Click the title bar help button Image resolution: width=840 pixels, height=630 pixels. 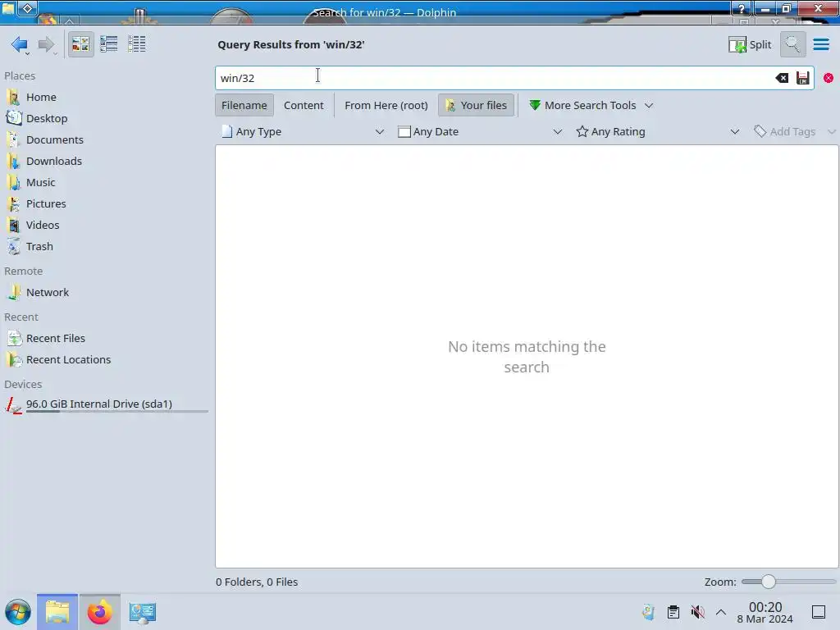pos(742,8)
